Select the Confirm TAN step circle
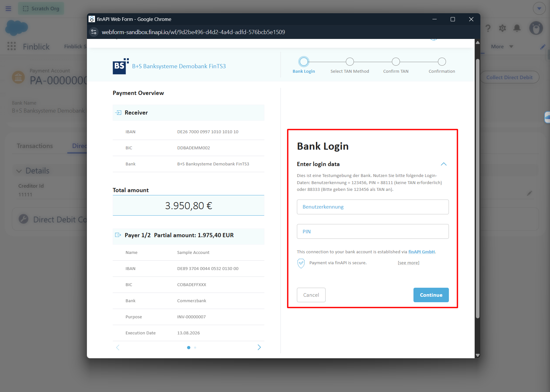This screenshot has height=392, width=550. pyautogui.click(x=396, y=61)
